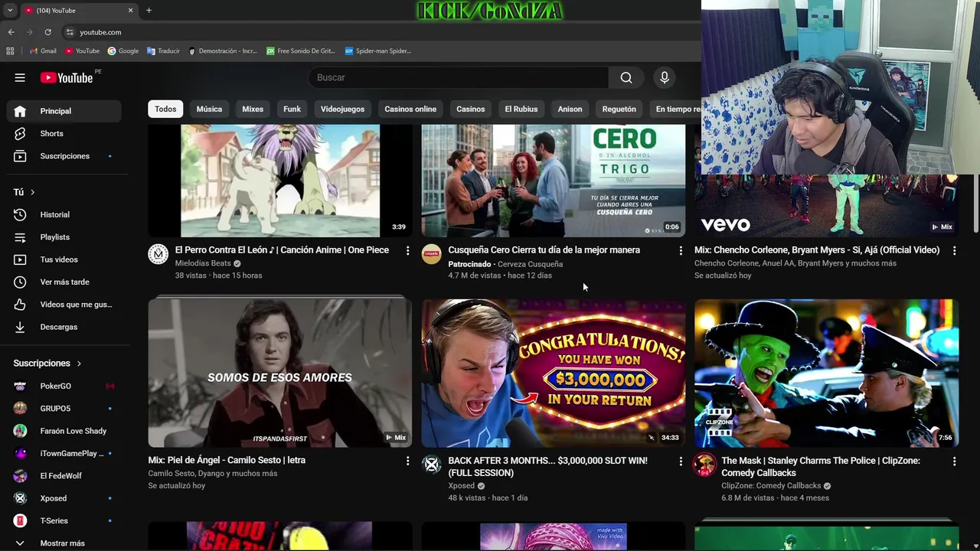Click the browser back arrow
The height and width of the screenshot is (551, 980).
[11, 32]
